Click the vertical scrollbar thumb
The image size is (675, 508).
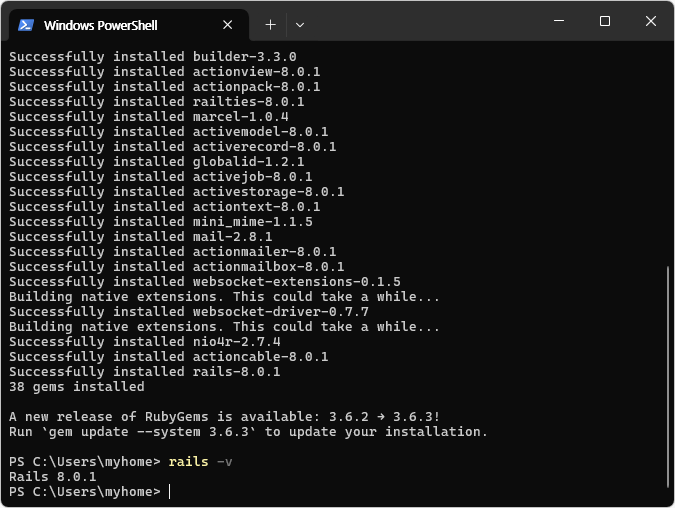[x=668, y=380]
